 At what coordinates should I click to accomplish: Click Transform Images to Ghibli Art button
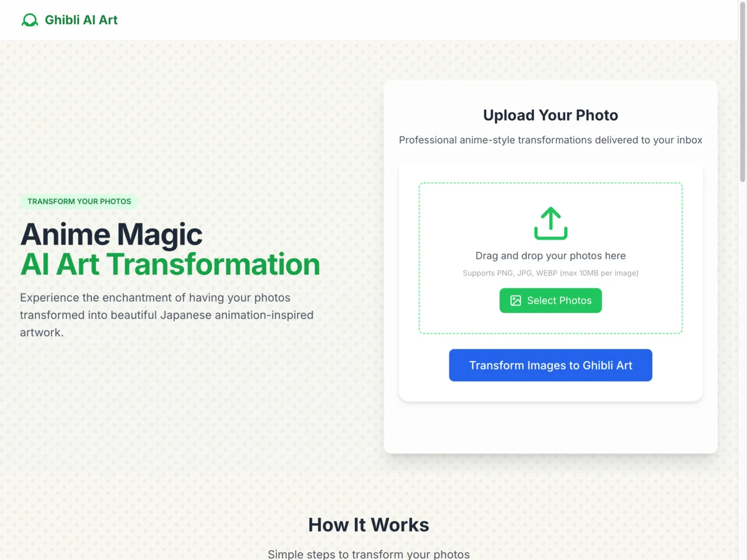(x=550, y=365)
